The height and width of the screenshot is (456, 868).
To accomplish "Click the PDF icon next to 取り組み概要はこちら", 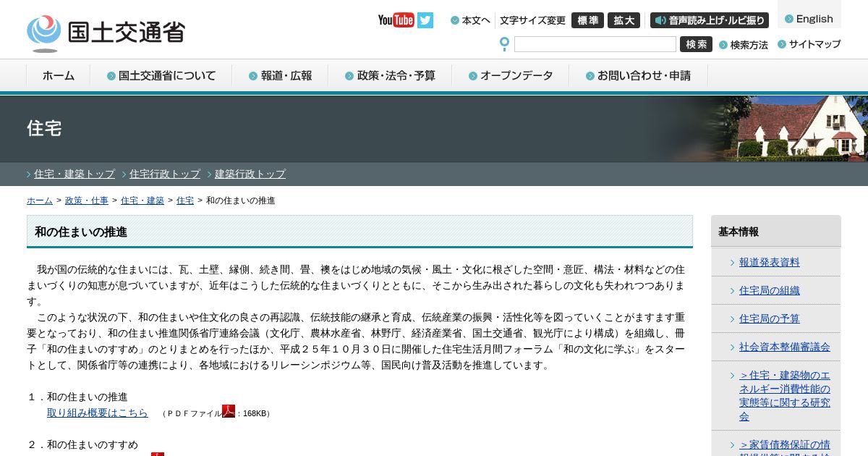I will (x=229, y=411).
